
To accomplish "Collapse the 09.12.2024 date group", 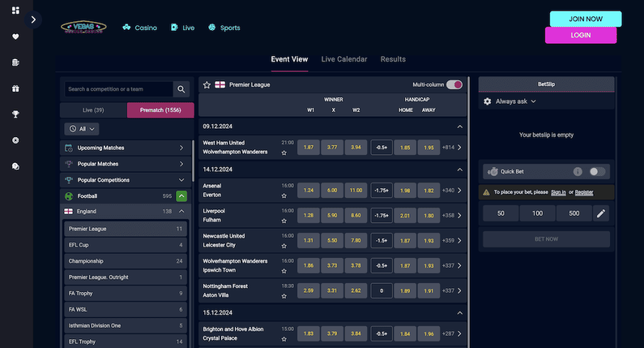I will pos(460,126).
